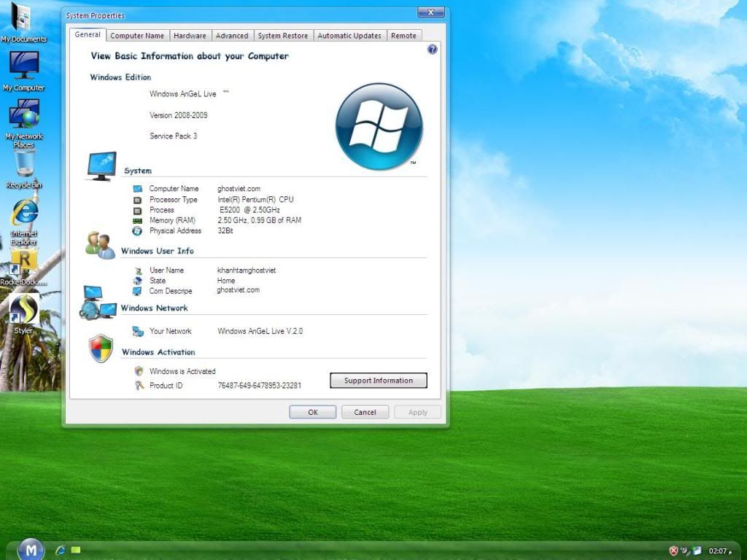
Task: Go to the System Restore tab
Action: (x=282, y=36)
